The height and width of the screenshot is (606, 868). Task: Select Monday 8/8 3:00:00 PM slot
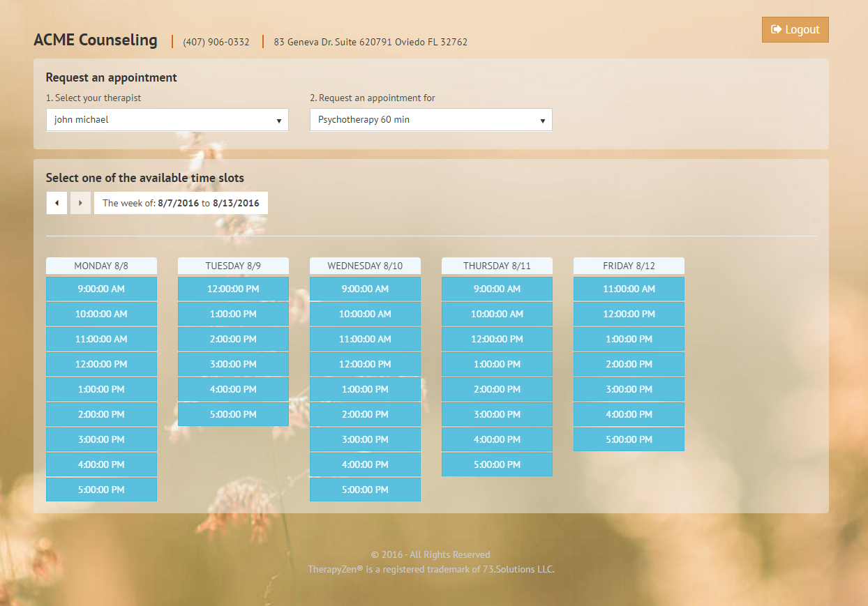[101, 439]
